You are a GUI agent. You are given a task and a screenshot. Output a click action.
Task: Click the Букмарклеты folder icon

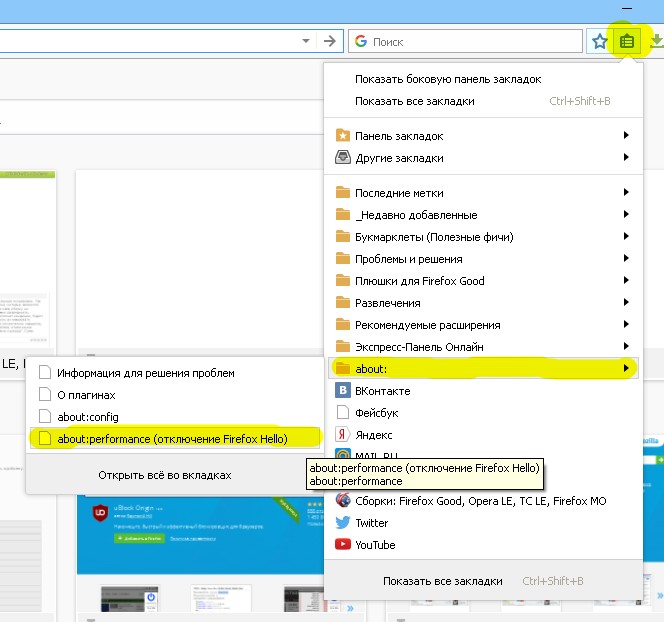343,236
